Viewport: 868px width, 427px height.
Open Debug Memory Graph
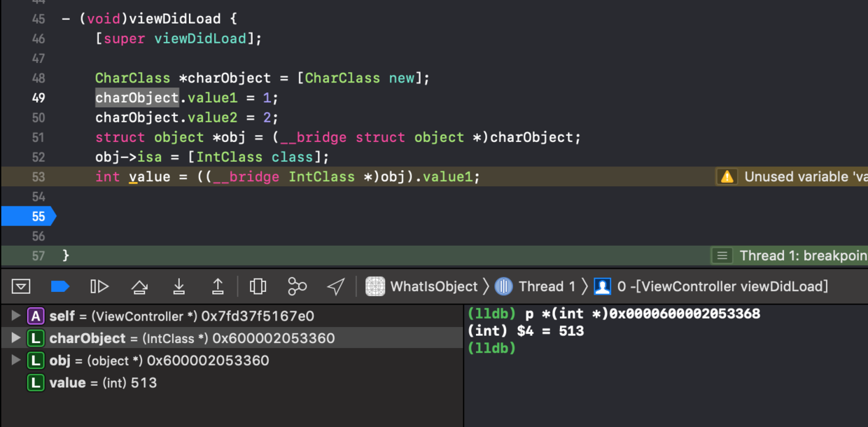pos(297,286)
